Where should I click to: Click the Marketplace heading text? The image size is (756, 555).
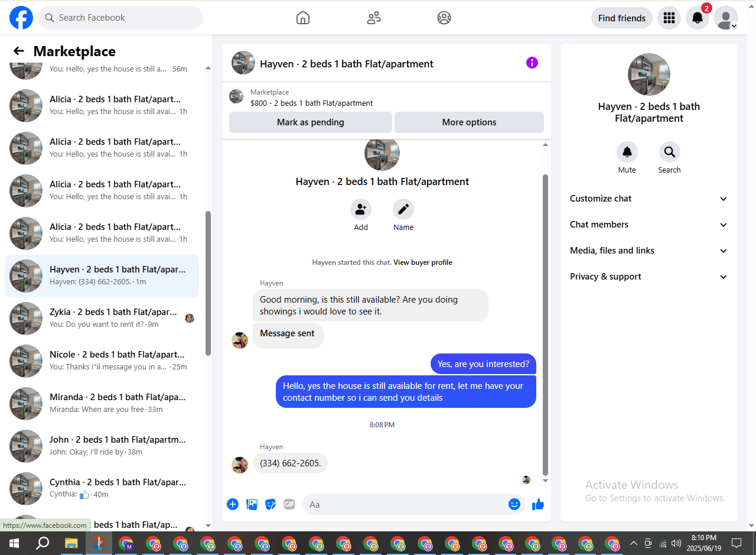[74, 51]
